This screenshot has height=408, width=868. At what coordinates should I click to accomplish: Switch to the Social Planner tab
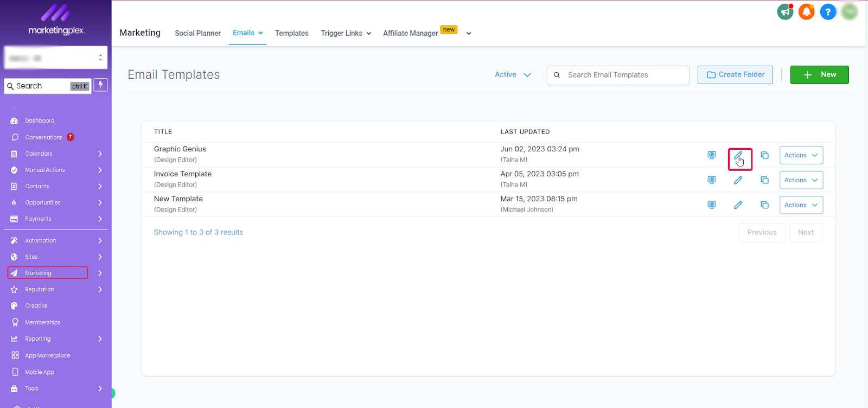point(197,33)
